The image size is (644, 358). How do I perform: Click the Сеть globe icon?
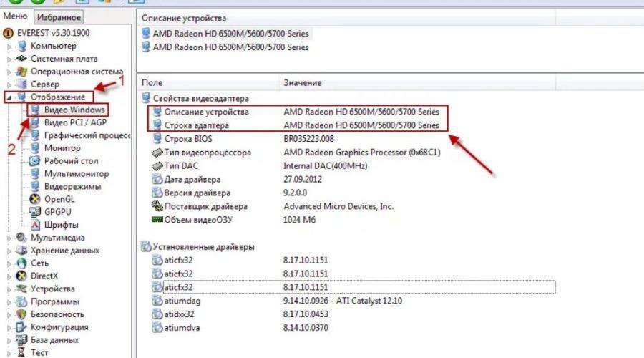(21, 263)
